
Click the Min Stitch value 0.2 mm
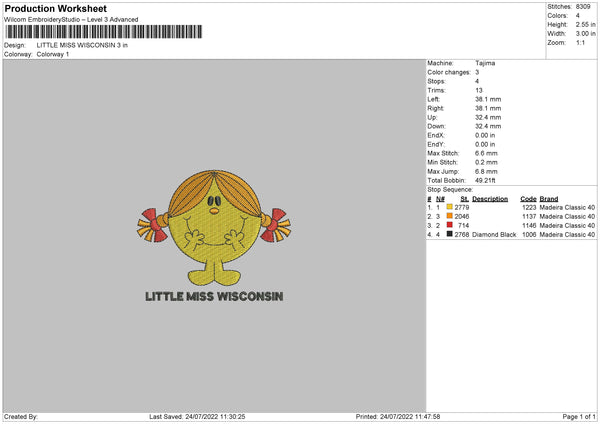486,162
